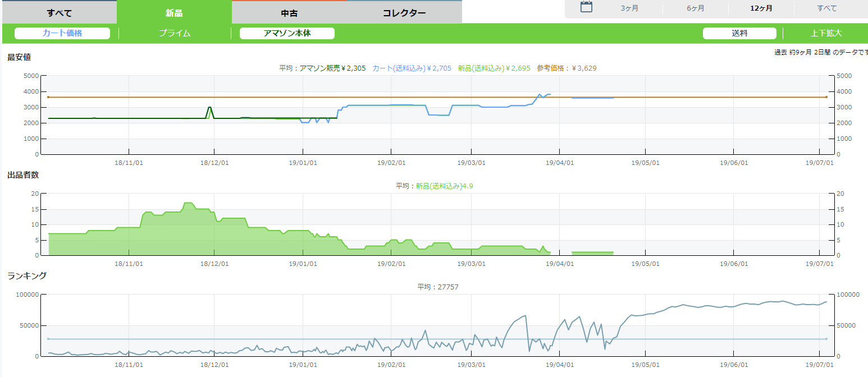Open the 中古 tab
Screen dimensions: 868x377
[x=289, y=13]
